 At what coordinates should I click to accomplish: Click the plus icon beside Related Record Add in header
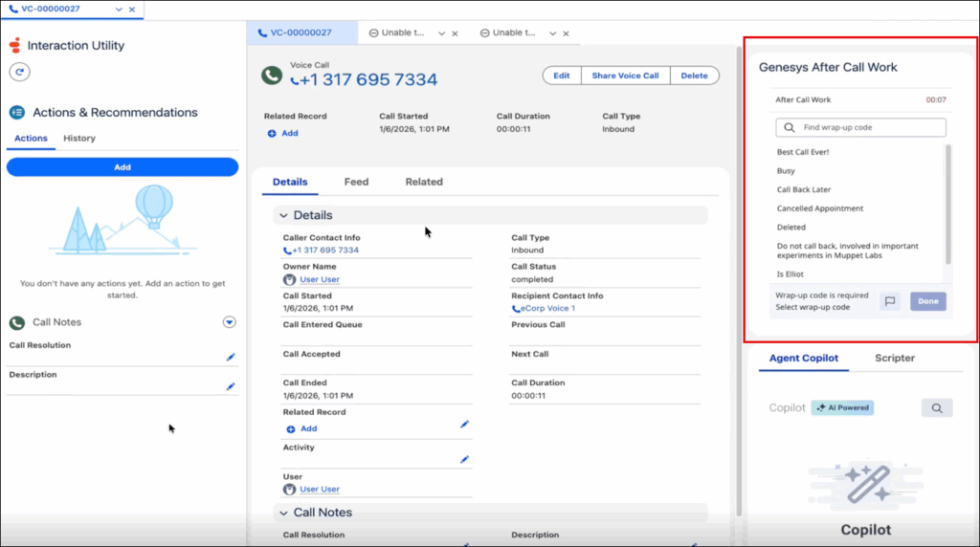(x=272, y=134)
